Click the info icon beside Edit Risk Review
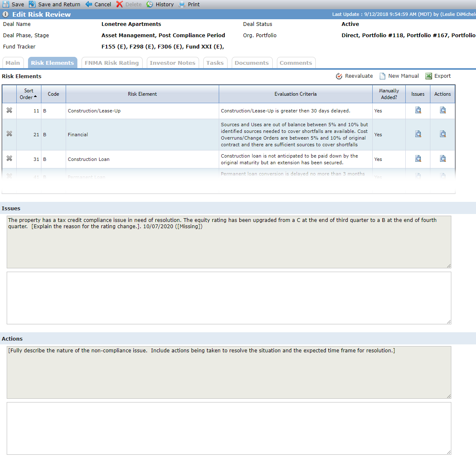The height and width of the screenshot is (456, 476). pos(5,14)
